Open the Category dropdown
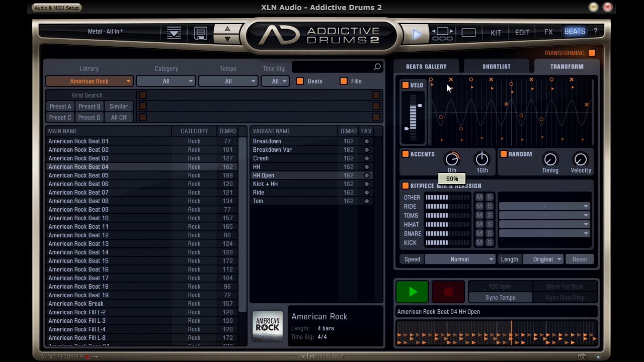The width and height of the screenshot is (644, 362). 166,81
